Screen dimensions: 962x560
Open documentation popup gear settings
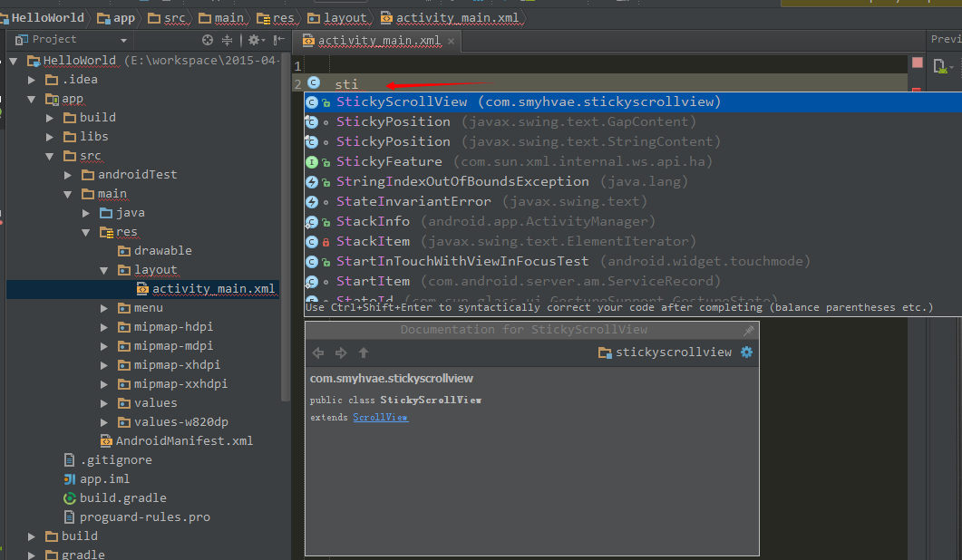(x=746, y=352)
